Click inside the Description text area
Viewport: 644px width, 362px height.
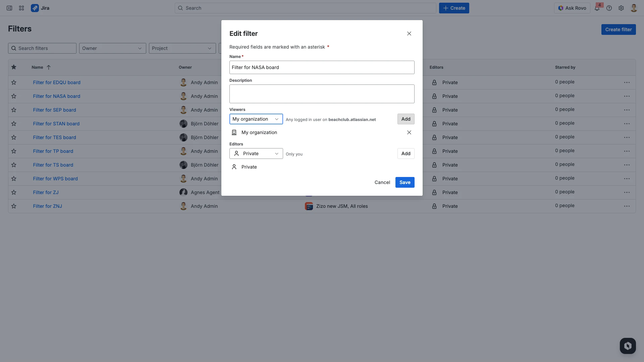(322, 94)
